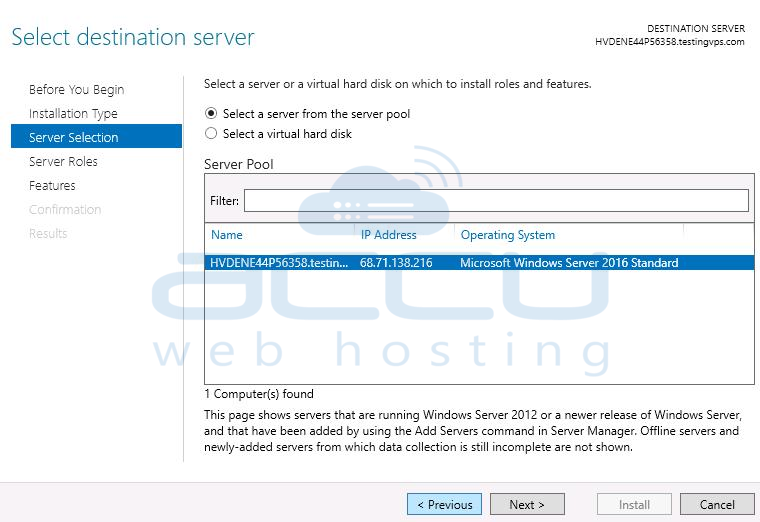Image resolution: width=760 pixels, height=522 pixels.
Task: Go to the Before You Begin step
Action: click(x=77, y=90)
